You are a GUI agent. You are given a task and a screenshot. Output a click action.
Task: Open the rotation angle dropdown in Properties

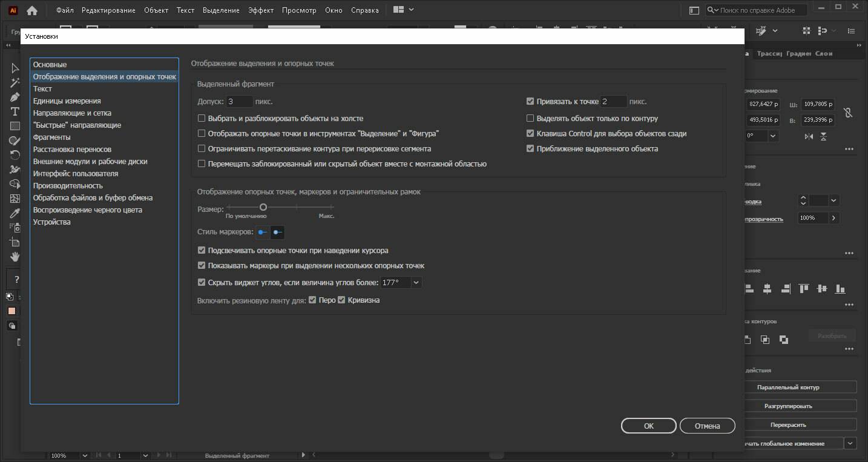pos(773,136)
